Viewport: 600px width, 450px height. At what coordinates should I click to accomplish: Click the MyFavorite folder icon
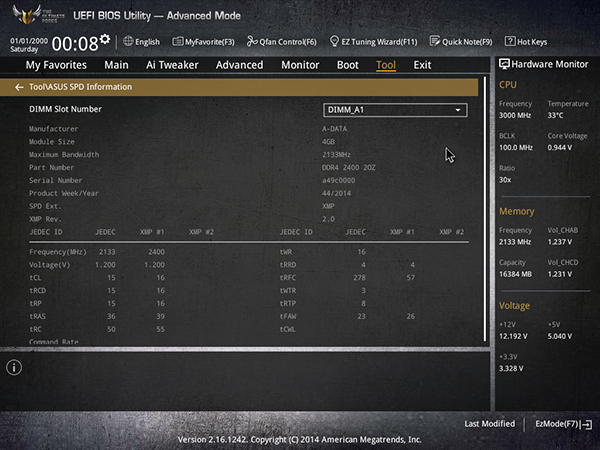point(178,41)
